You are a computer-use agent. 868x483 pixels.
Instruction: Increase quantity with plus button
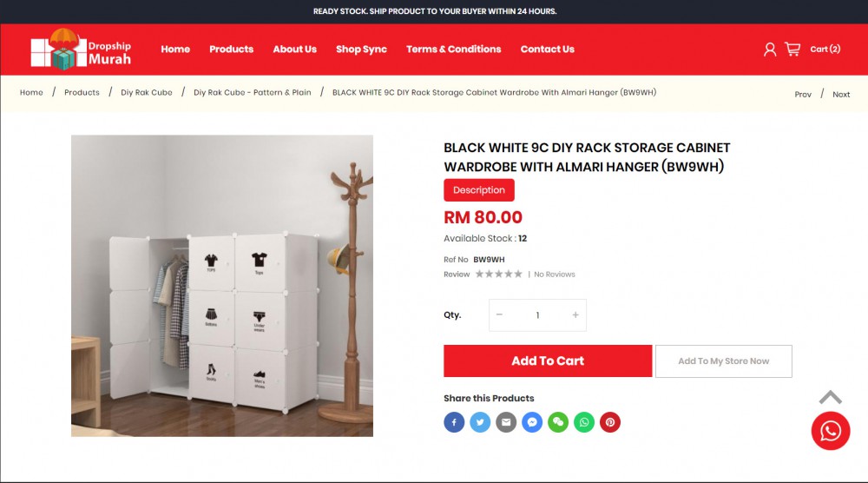575,314
